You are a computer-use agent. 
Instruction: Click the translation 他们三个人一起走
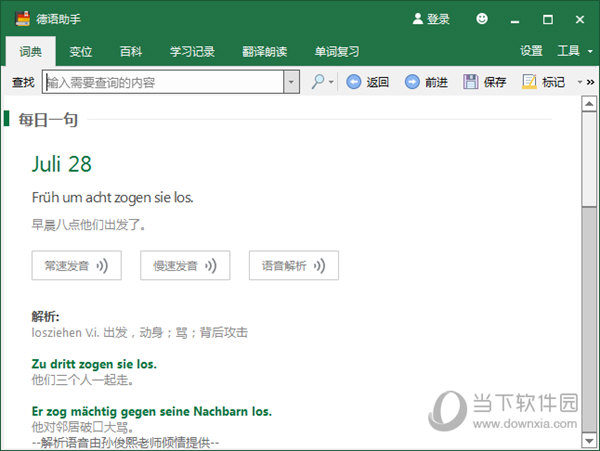83,380
